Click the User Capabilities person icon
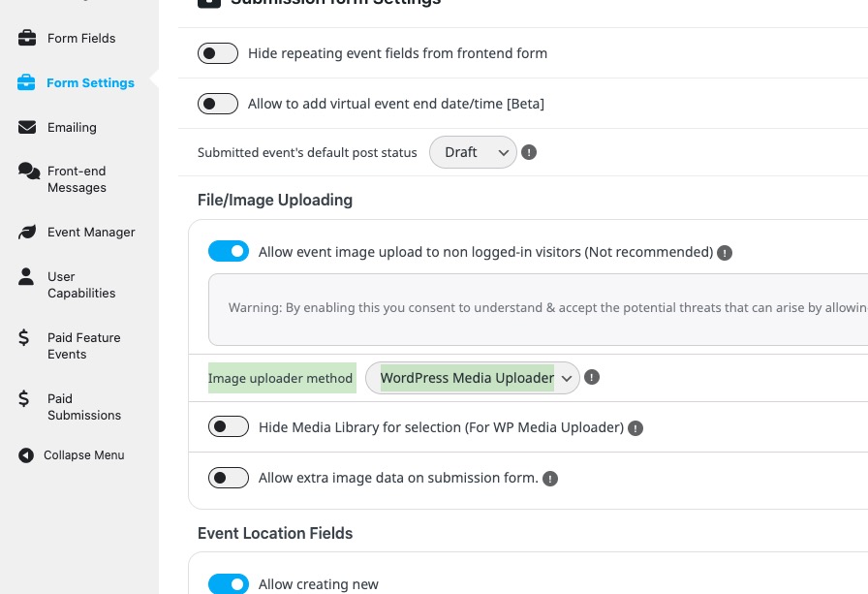The image size is (868, 594). (x=26, y=277)
